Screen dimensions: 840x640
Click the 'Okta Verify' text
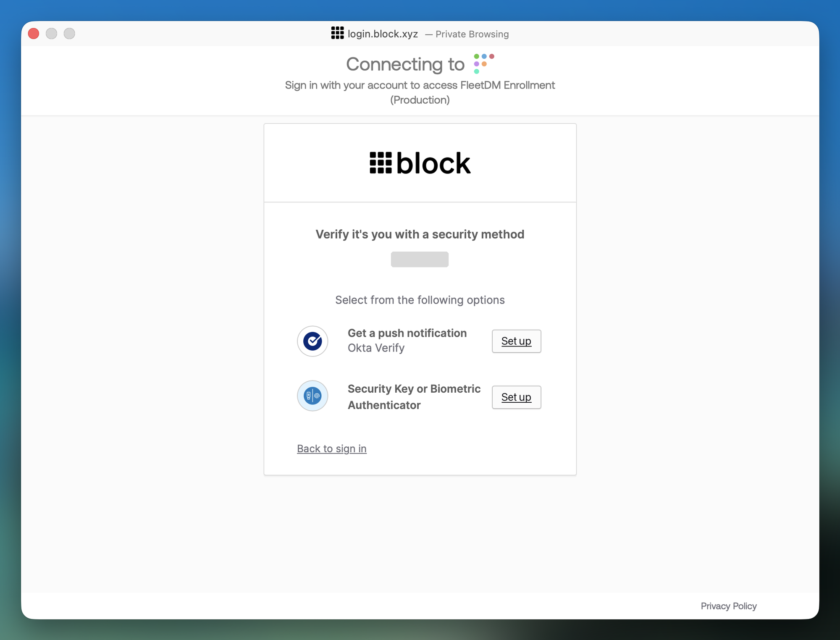(x=376, y=348)
